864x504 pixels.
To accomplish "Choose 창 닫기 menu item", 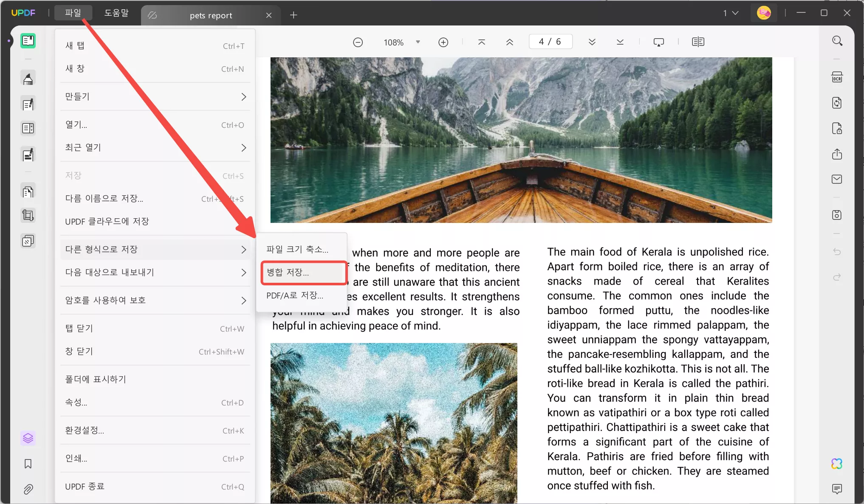I will [x=155, y=352].
